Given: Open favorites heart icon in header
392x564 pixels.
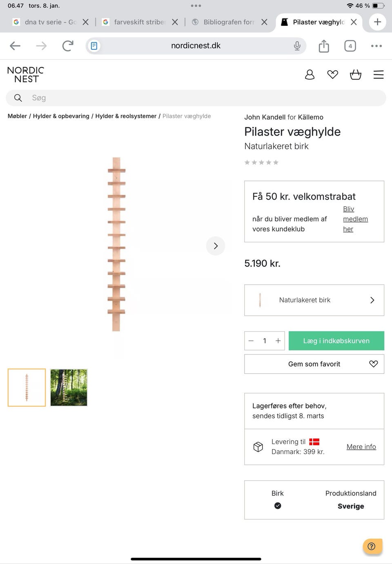Looking at the screenshot, I should (332, 74).
